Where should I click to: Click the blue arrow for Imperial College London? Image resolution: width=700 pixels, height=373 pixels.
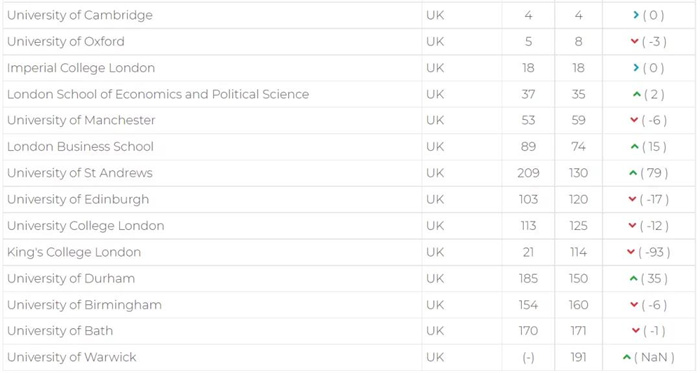coord(636,68)
